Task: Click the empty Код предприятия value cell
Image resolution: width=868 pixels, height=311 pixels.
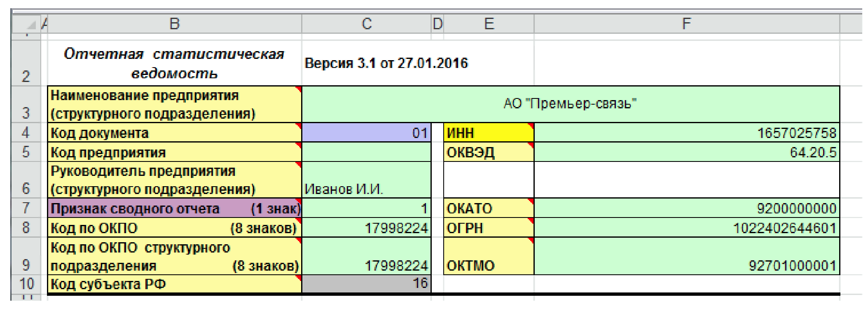Action: (x=366, y=152)
